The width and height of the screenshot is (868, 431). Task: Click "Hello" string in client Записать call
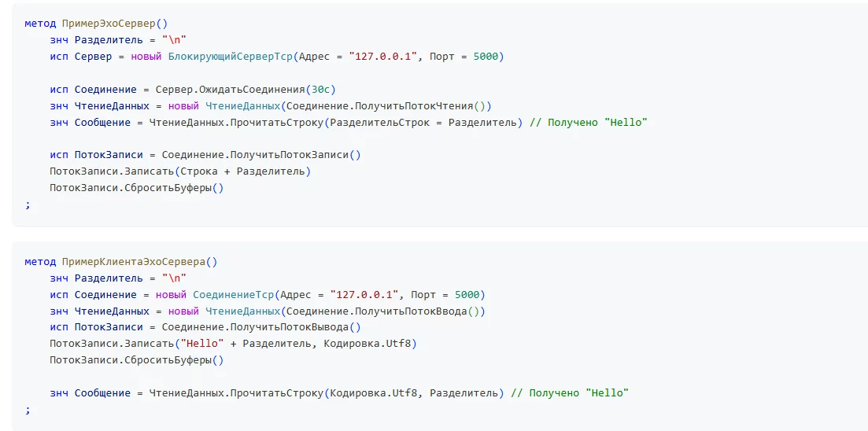click(x=202, y=344)
